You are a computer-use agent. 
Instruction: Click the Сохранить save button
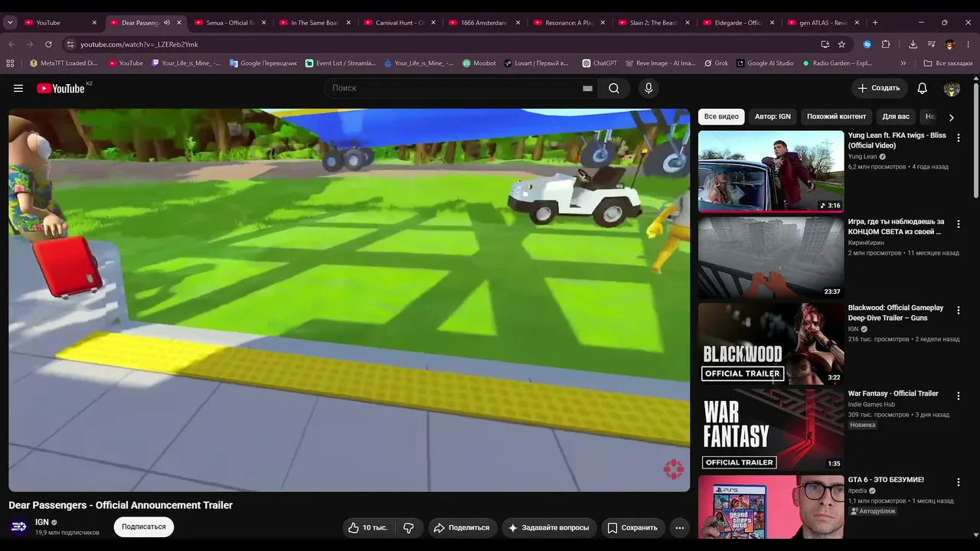(x=632, y=527)
